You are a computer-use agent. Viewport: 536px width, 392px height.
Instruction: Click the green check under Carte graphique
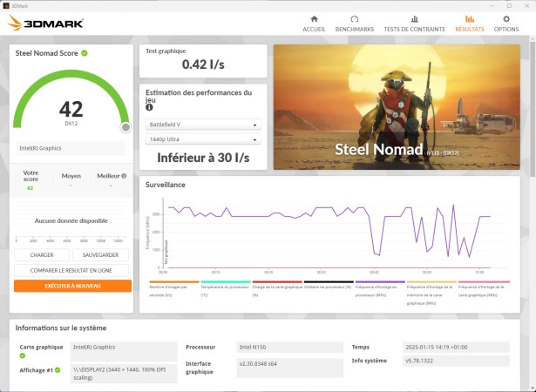pos(23,355)
